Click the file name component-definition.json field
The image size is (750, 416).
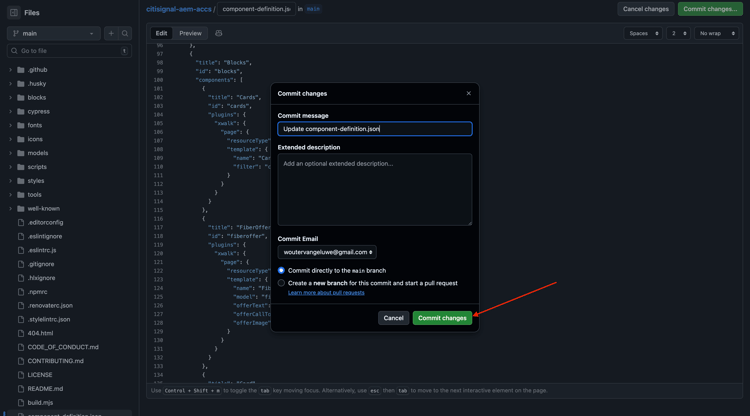pyautogui.click(x=256, y=9)
